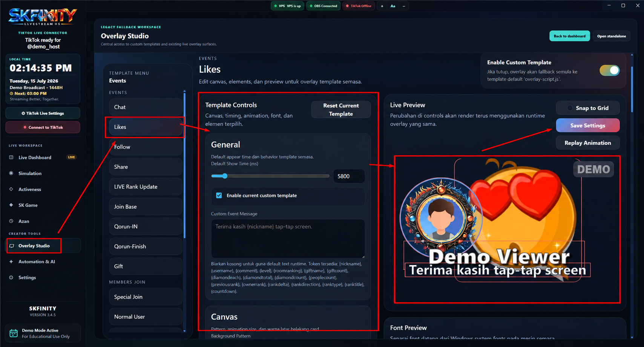Select the Follow event template
This screenshot has width=644, height=347.
(x=146, y=147)
